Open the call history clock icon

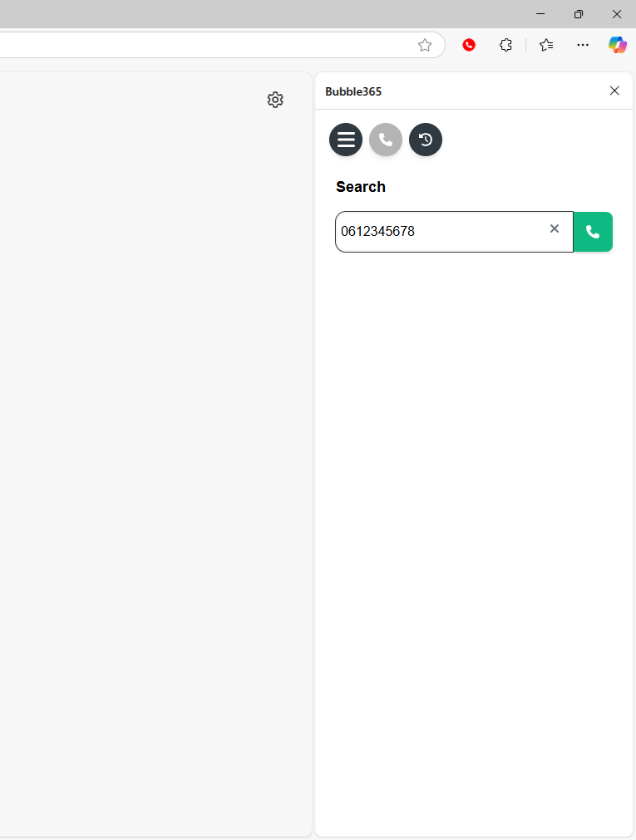point(426,140)
